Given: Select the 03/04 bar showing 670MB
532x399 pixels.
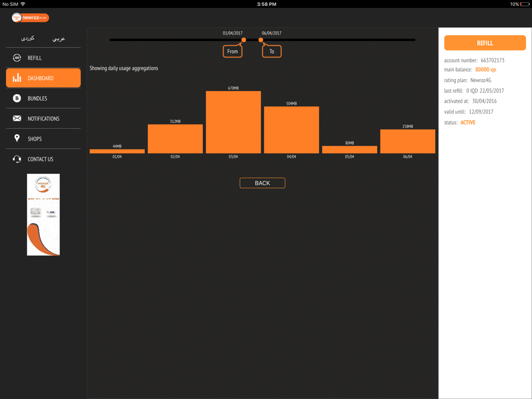Looking at the screenshot, I should click(234, 122).
